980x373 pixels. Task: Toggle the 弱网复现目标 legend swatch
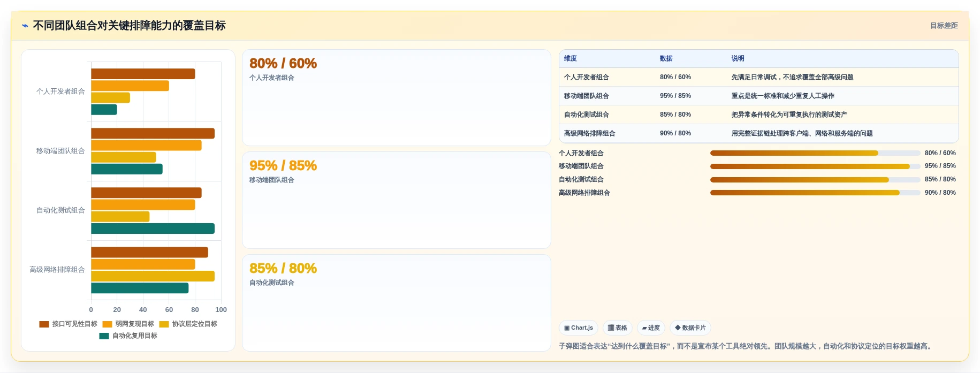[x=107, y=324]
